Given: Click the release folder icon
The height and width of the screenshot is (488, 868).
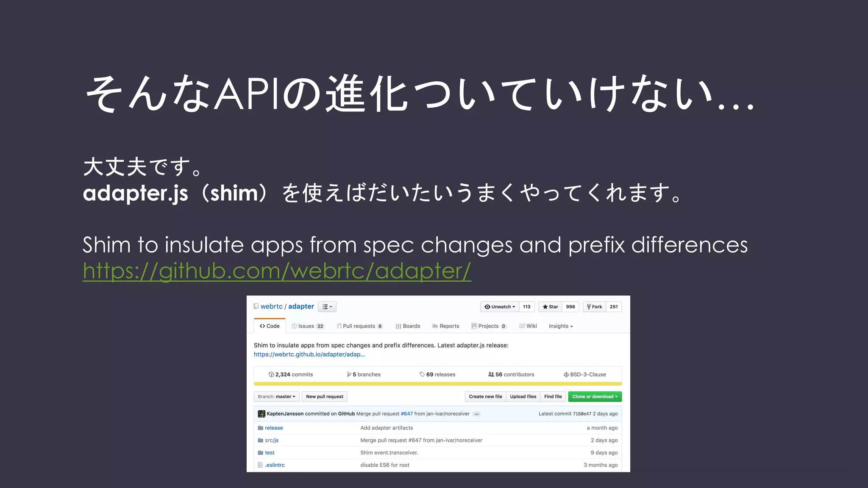Looking at the screenshot, I should pos(260,428).
